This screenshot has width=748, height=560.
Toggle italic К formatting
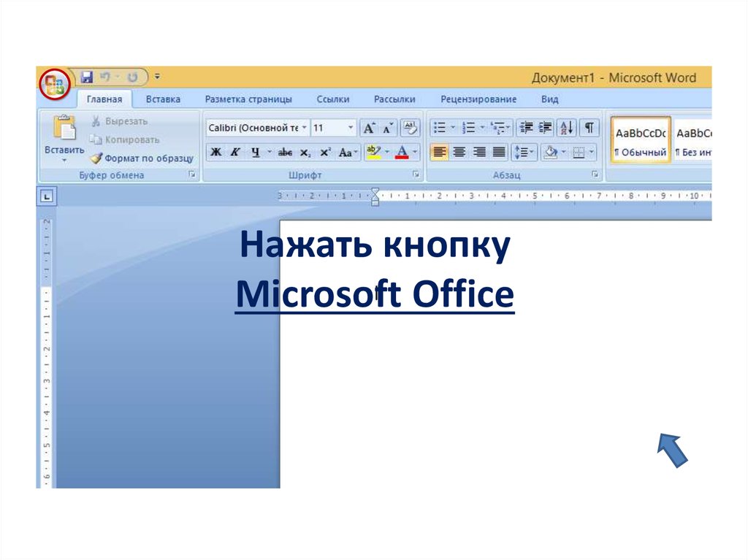click(234, 152)
